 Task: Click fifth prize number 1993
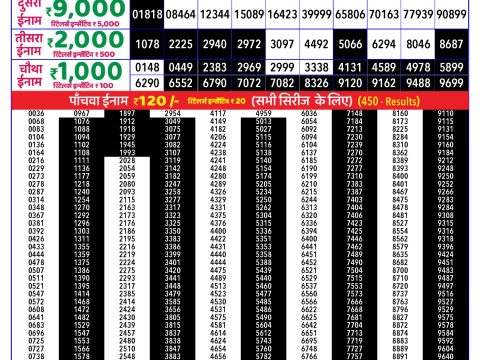[127, 153]
